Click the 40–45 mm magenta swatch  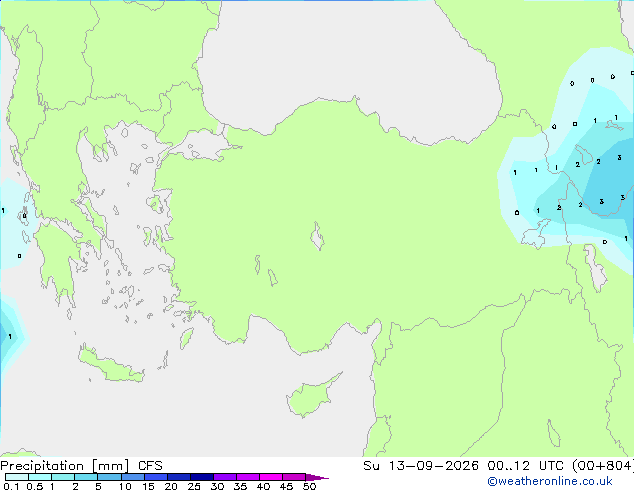click(x=271, y=477)
